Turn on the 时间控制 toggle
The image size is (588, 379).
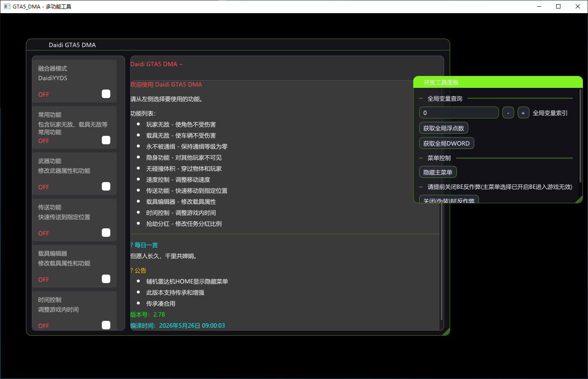106,325
